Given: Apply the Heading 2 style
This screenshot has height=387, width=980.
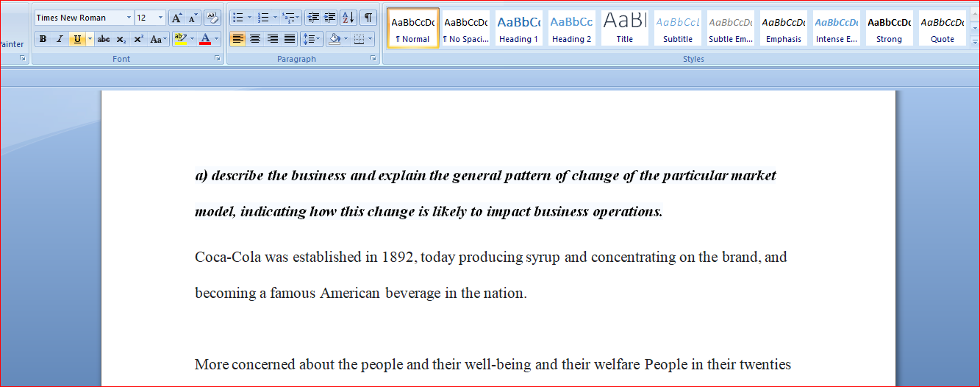Looking at the screenshot, I should click(572, 28).
